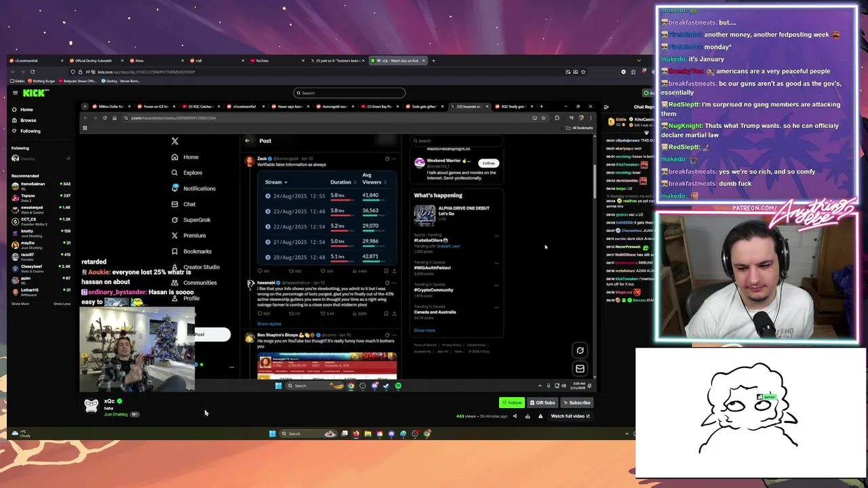
Task: Open CCT_CS recommended channel
Action: coord(41,221)
